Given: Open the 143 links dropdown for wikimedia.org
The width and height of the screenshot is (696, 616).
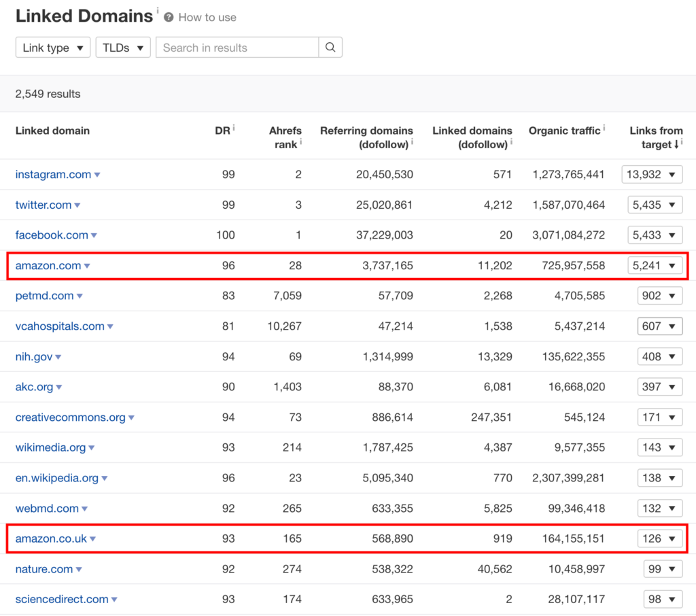Looking at the screenshot, I should 660,447.
